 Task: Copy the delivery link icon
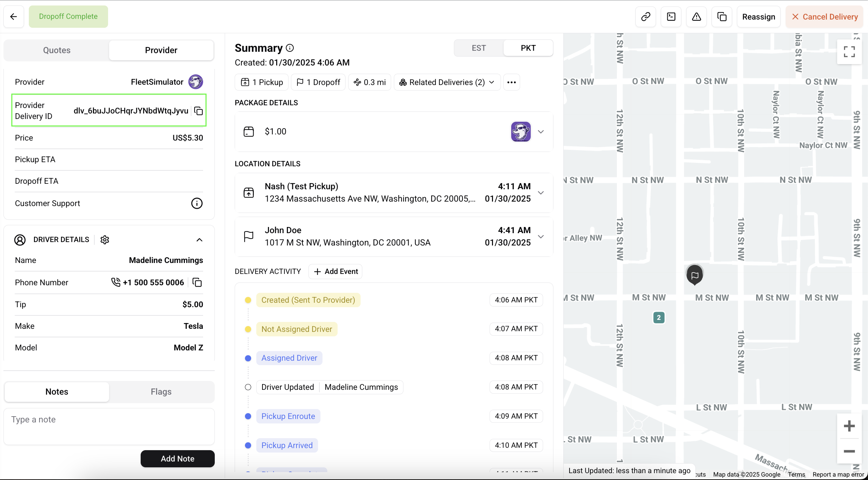(x=646, y=16)
